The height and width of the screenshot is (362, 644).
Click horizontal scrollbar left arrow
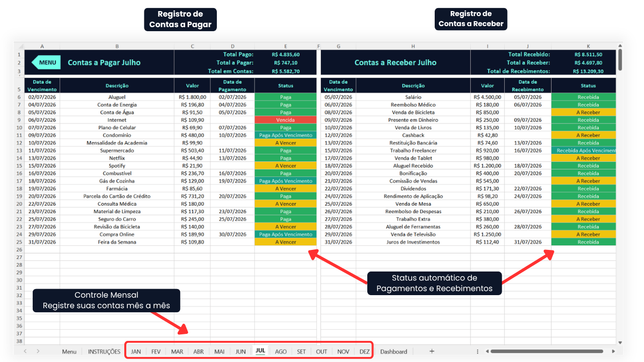(486, 351)
